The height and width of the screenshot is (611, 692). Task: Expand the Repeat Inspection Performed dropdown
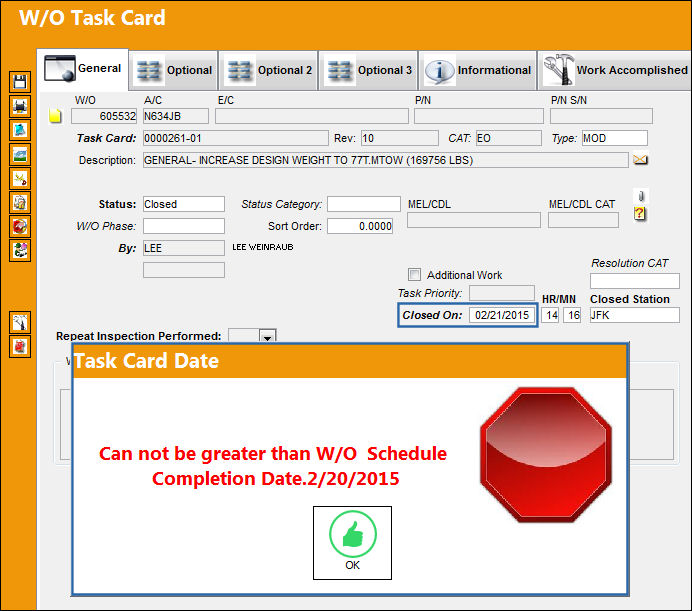[x=267, y=336]
